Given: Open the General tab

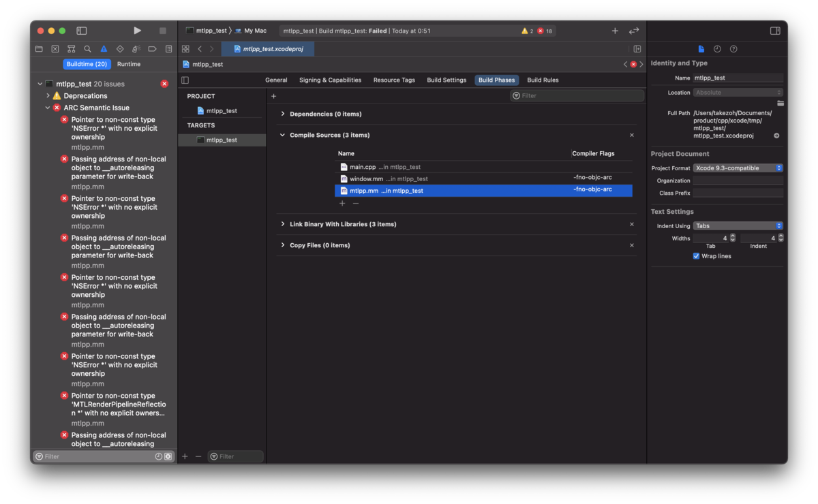Looking at the screenshot, I should (276, 80).
